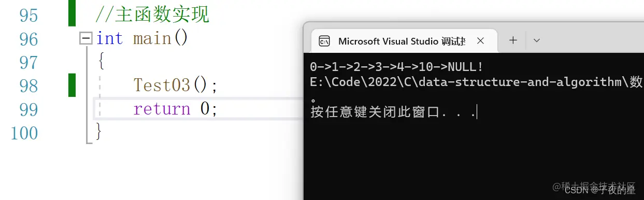Open the console tab dropdown chevron
The height and width of the screenshot is (200, 644).
[x=537, y=40]
